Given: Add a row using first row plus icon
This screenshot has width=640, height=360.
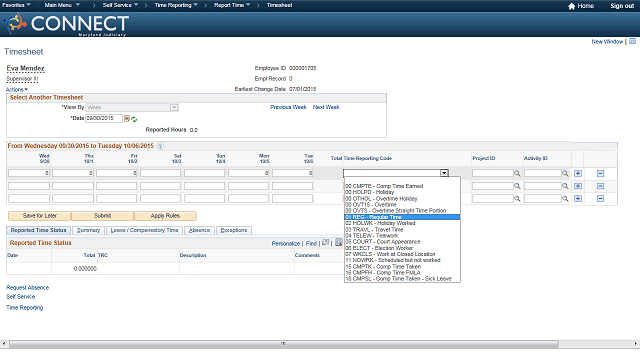Looking at the screenshot, I should click(578, 173).
